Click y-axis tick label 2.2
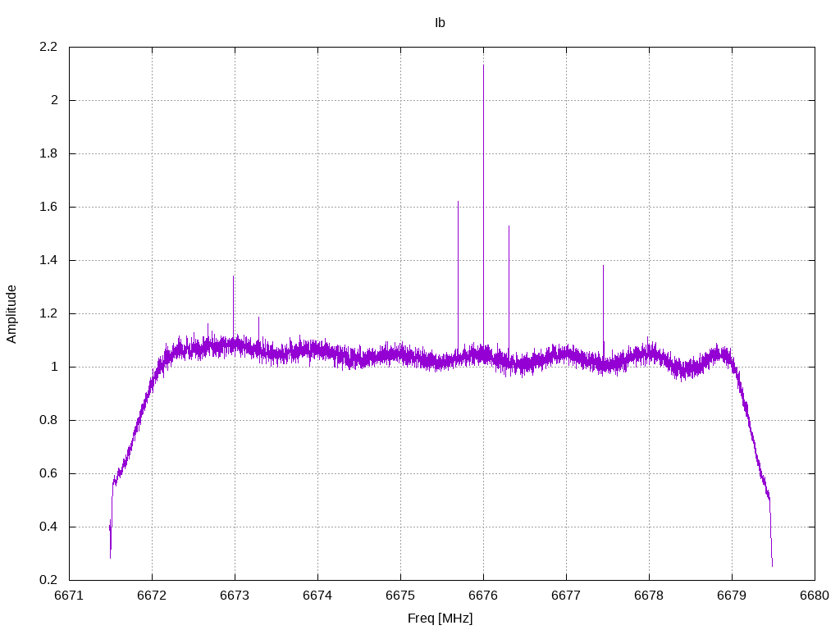The width and height of the screenshot is (840, 630). point(48,47)
